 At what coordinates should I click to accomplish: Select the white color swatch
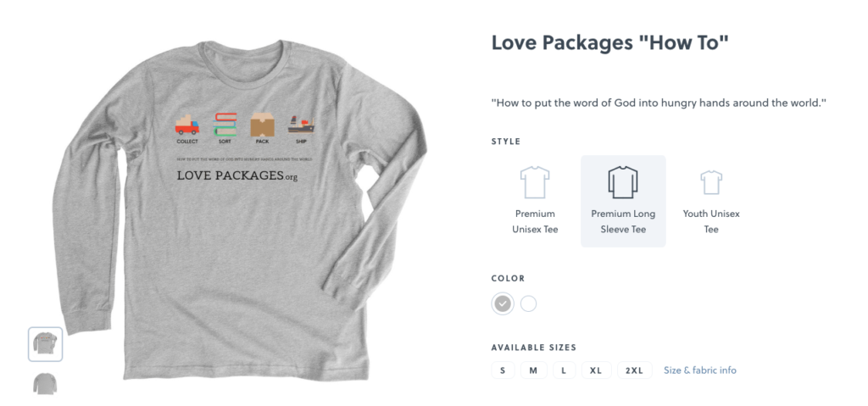pyautogui.click(x=529, y=303)
